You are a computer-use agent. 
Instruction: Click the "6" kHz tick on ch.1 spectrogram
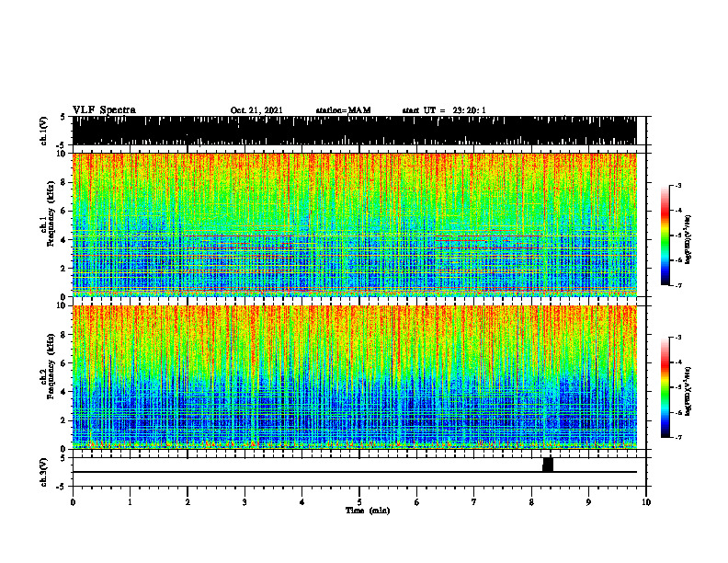(x=64, y=212)
